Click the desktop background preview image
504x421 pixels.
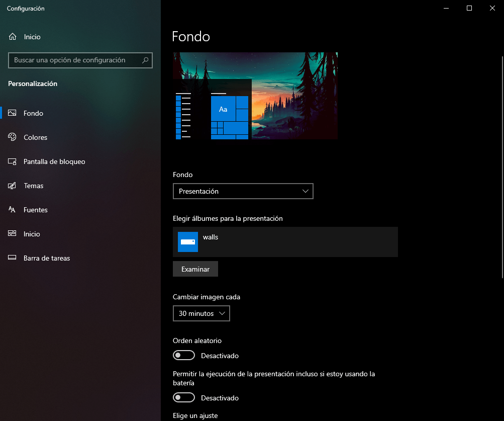tap(294, 96)
